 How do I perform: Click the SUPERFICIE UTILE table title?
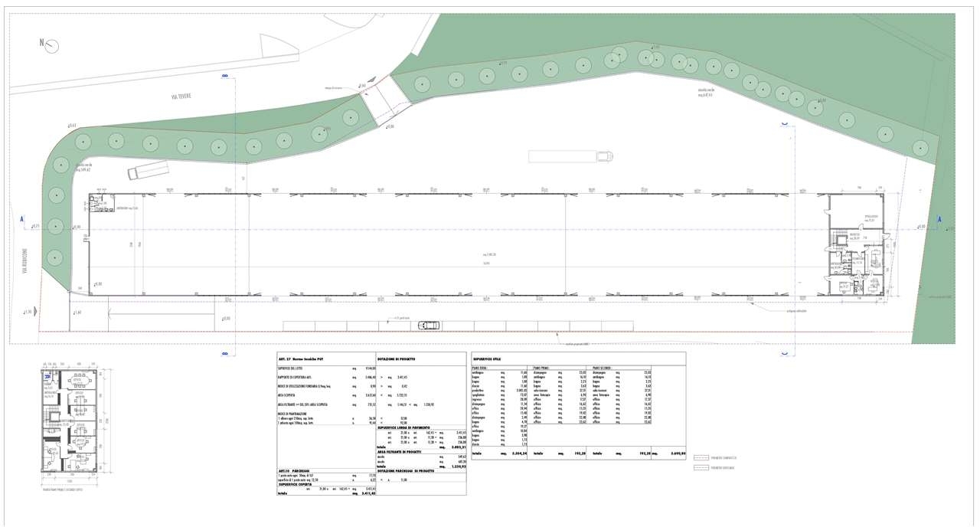point(488,358)
